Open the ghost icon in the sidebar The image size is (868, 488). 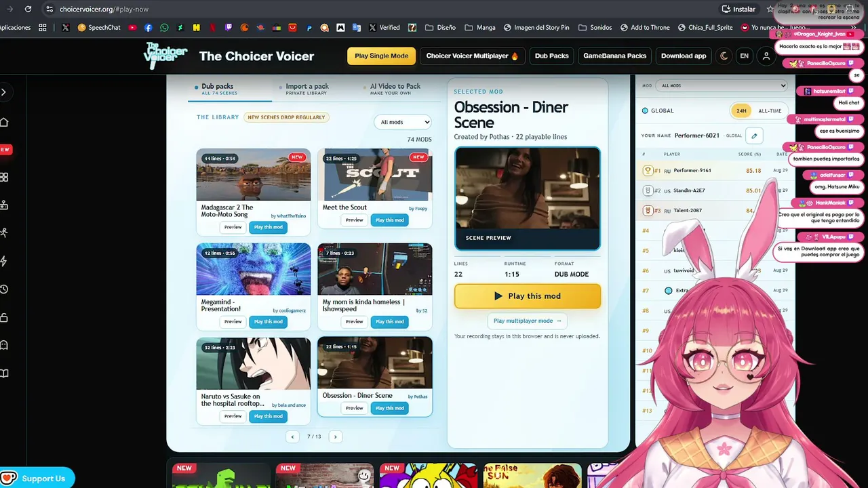click(4, 345)
